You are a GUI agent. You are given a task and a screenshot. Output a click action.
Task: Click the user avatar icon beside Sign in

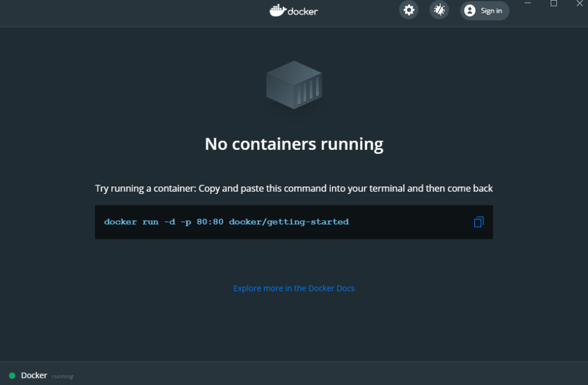pos(470,10)
